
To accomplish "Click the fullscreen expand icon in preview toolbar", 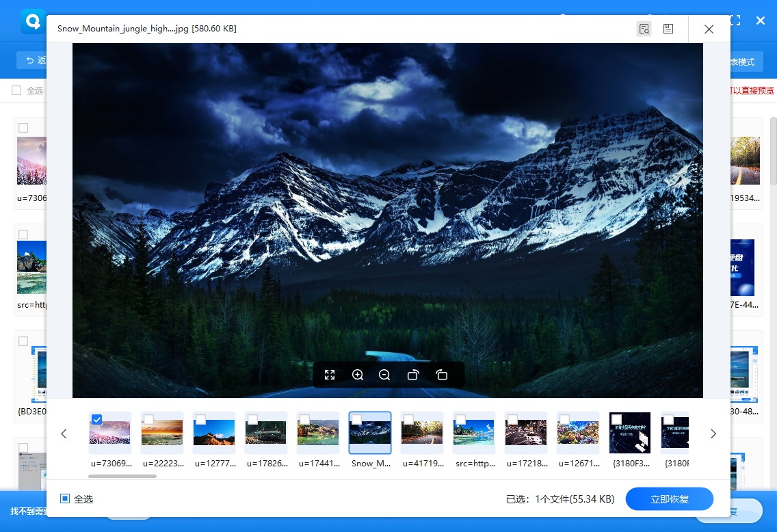I will click(x=330, y=375).
